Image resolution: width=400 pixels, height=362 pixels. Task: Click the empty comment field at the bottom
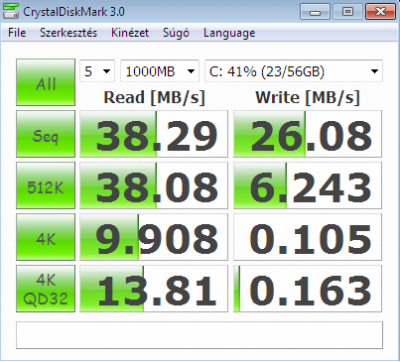[x=199, y=335]
